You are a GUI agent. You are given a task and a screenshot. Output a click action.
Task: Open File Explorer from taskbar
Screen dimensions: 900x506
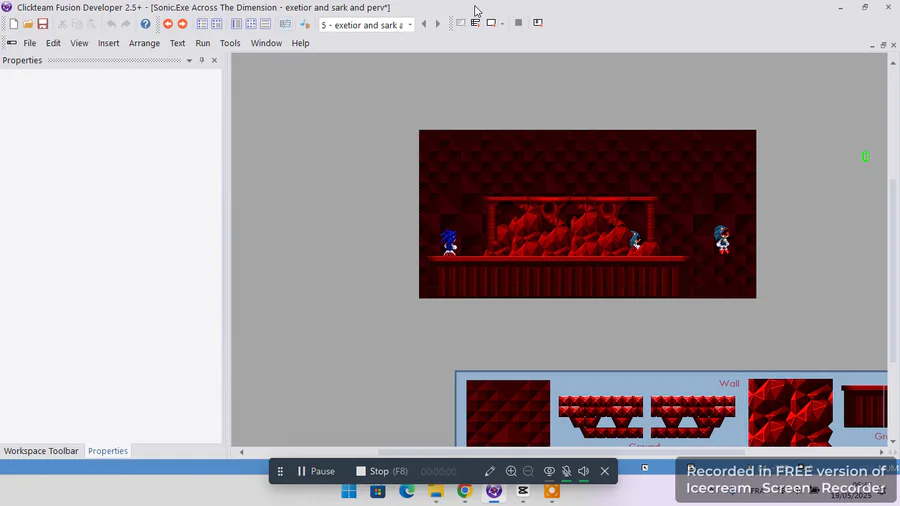[436, 491]
